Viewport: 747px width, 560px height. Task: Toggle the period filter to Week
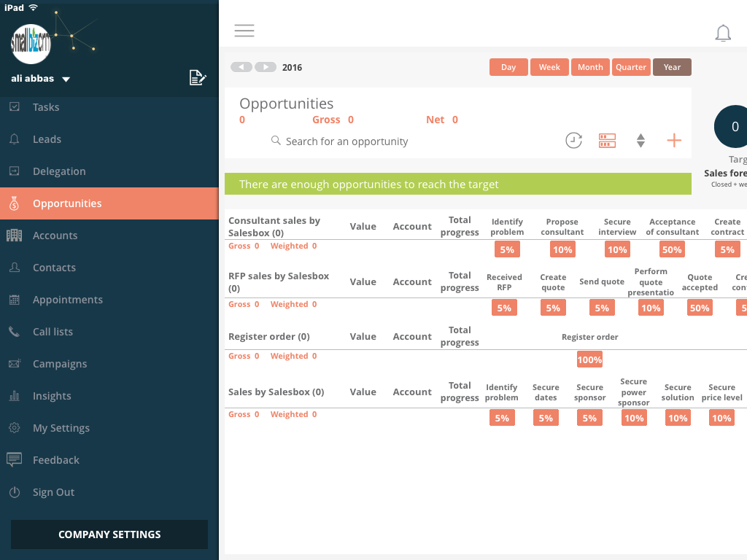(549, 67)
